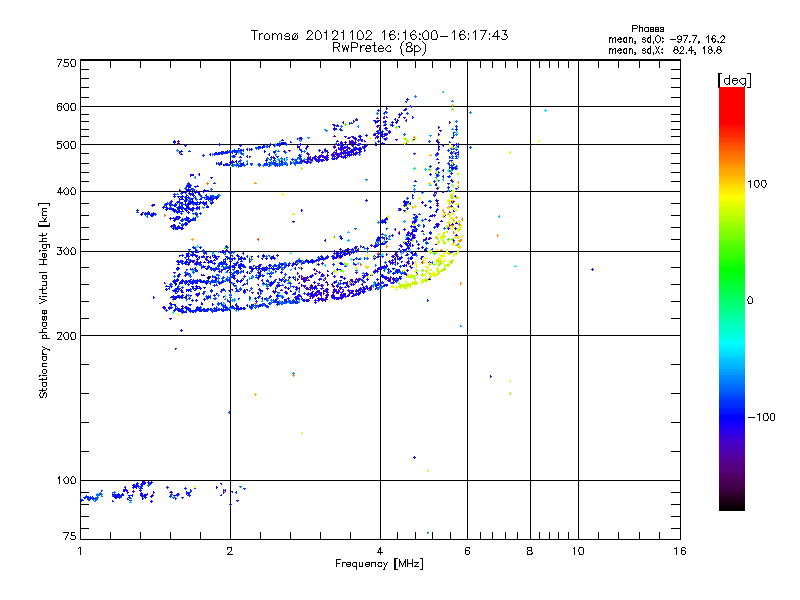Image resolution: width=800 pixels, height=600 pixels.
Task: Click the "mean, sd,X: 82.4, 18.8" line
Action: tap(665, 50)
